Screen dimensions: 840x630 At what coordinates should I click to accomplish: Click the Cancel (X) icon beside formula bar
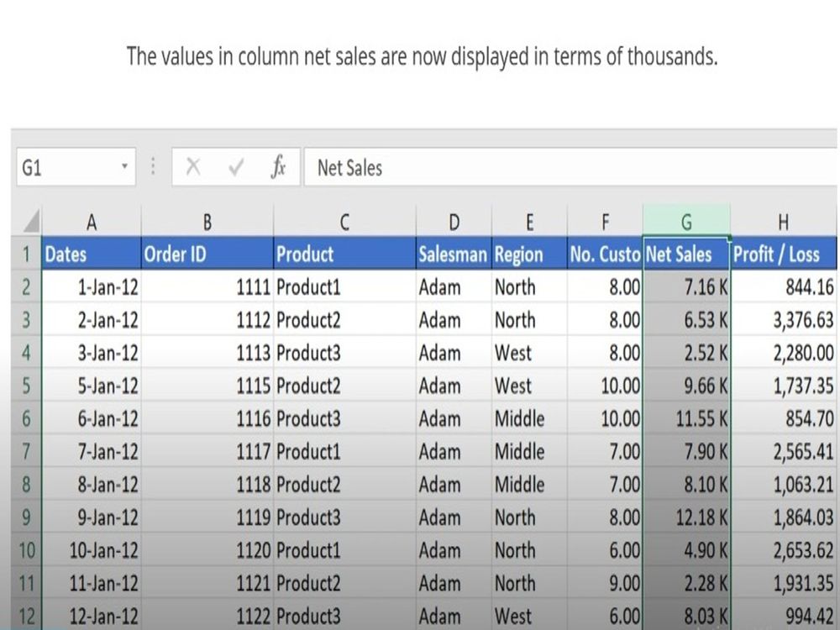click(x=193, y=165)
